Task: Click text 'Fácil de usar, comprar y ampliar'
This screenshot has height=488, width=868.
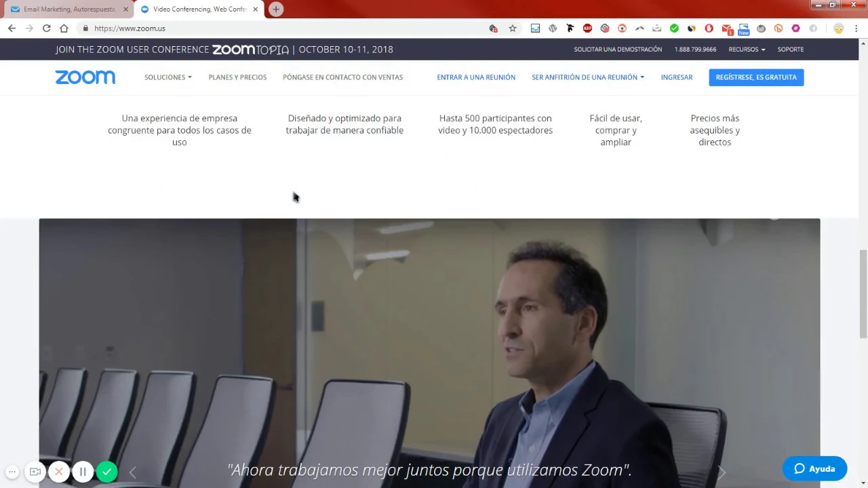Action: click(x=616, y=130)
